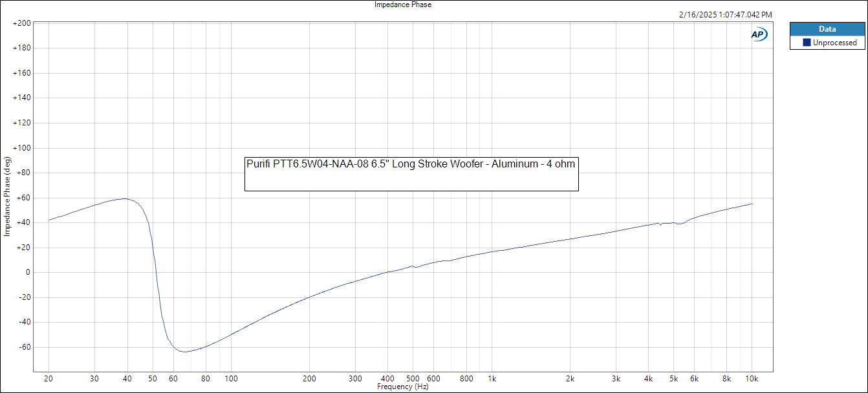Click the Unprocessed legend color swatch
This screenshot has height=393, width=868.
(807, 43)
